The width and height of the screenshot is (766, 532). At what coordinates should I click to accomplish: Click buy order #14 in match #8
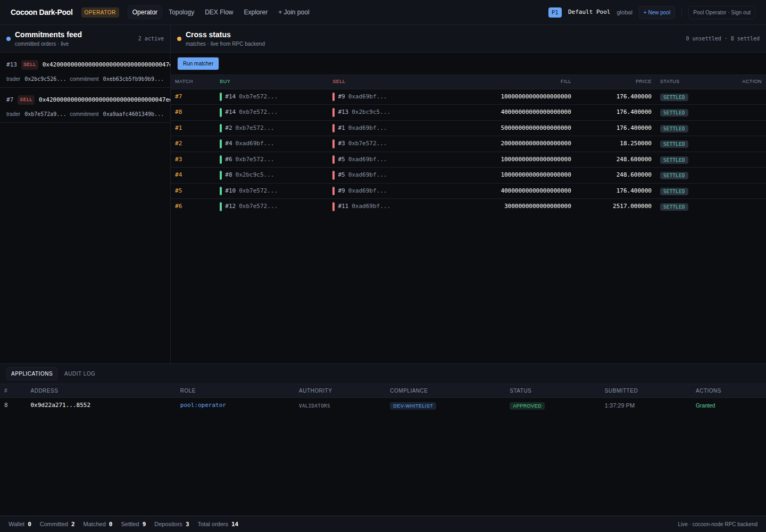[248, 112]
